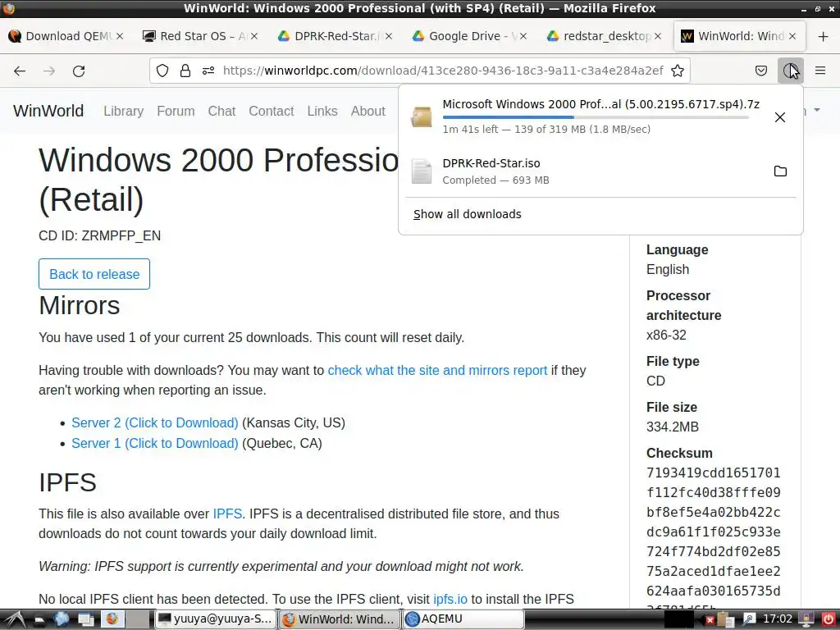Close the Download QEMU tab

(x=120, y=36)
